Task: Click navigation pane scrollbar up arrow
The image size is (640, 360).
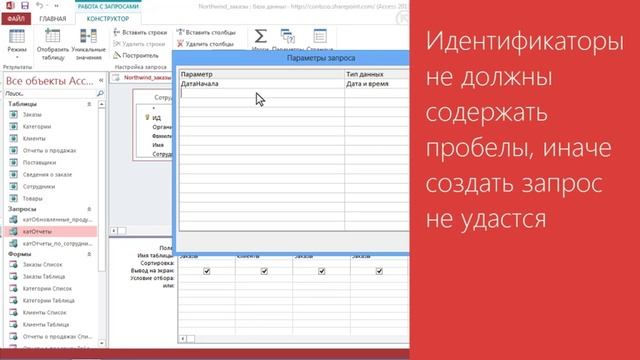Action: coord(101,104)
